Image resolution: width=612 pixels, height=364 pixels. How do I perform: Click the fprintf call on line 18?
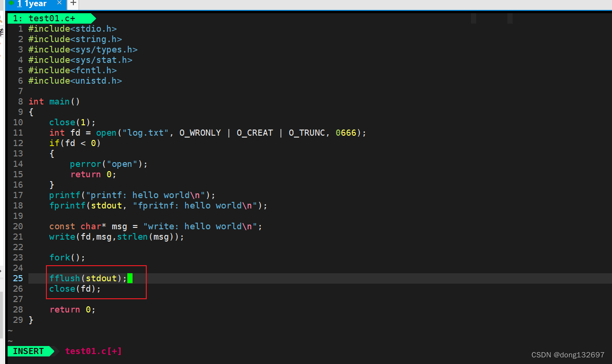coord(159,206)
